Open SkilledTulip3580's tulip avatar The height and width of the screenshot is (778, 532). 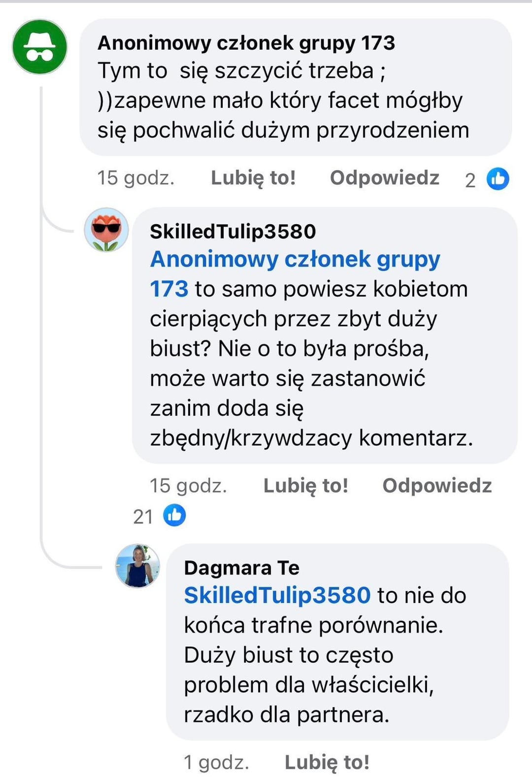[106, 230]
